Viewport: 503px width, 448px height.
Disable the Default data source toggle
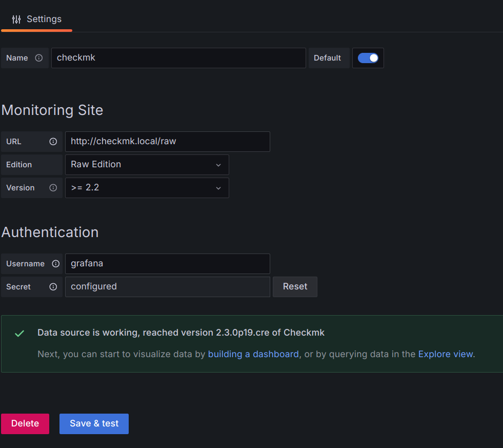click(368, 58)
